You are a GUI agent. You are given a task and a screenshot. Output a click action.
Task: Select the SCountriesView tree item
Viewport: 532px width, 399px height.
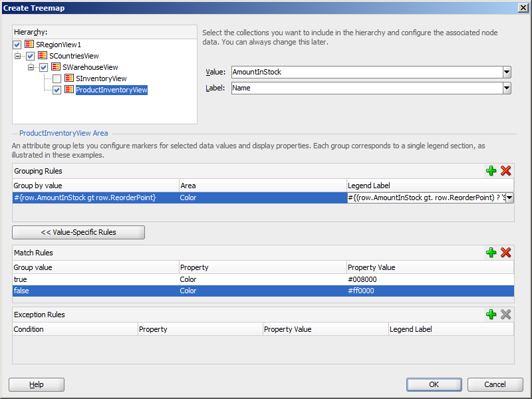click(x=74, y=56)
